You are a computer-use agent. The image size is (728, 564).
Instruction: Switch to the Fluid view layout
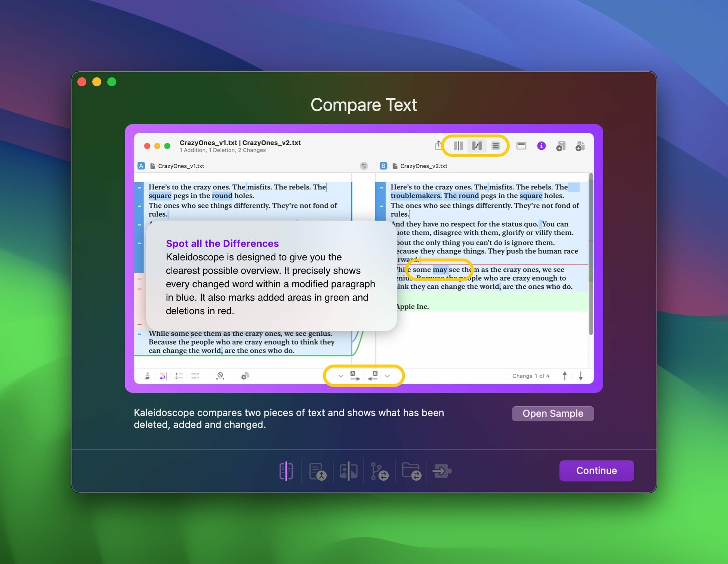tap(477, 146)
